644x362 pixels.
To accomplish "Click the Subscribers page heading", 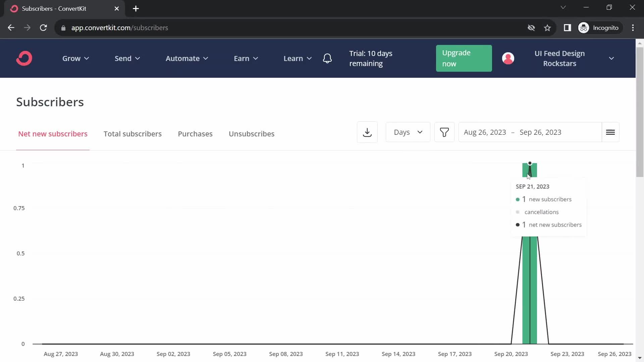I will pyautogui.click(x=50, y=102).
